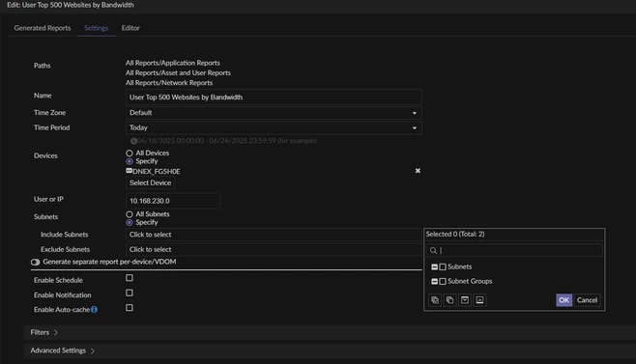This screenshot has width=636, height=364.
Task: Click the Enable Auto-cache info icon
Action: tap(94, 309)
